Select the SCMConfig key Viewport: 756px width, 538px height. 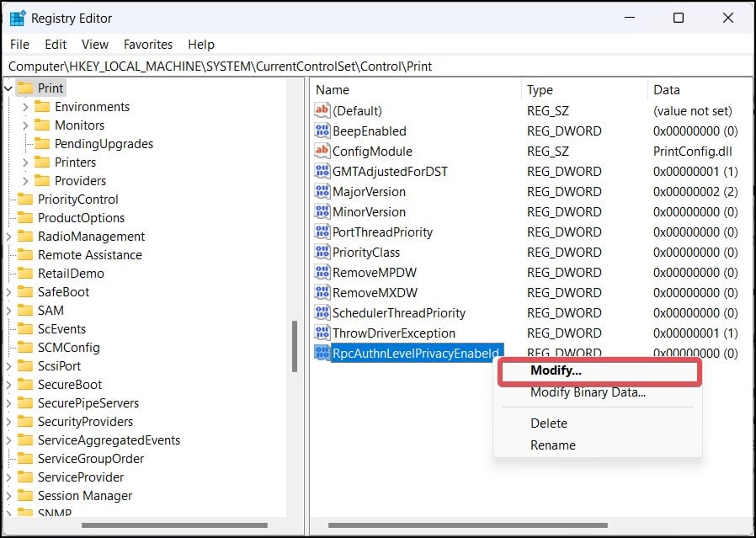click(x=69, y=347)
